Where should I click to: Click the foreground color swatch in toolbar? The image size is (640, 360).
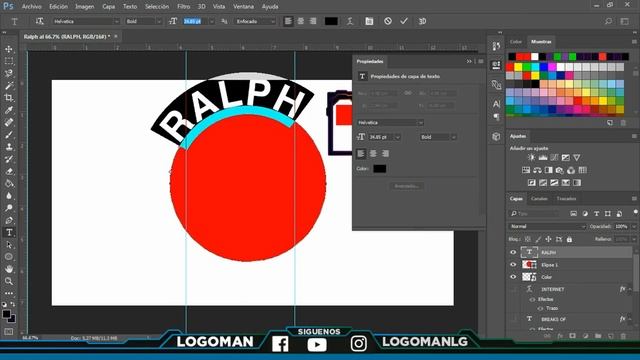[6, 314]
